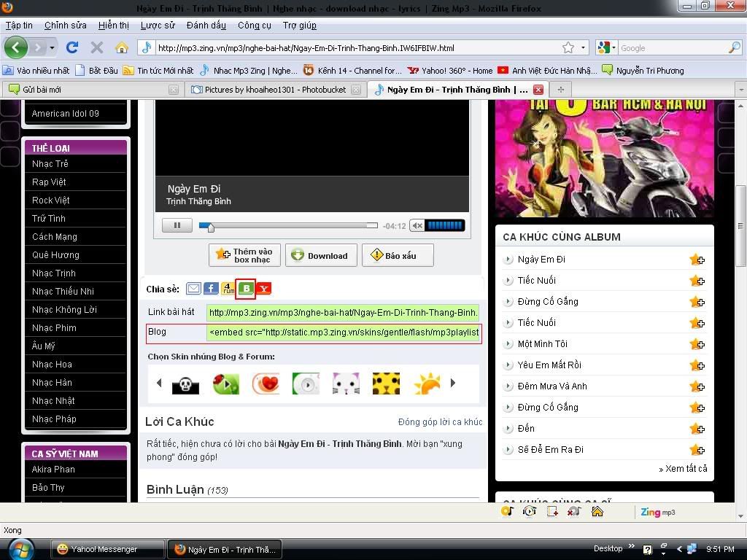747x560 pixels.
Task: Pick the skull skin thumbnail
Action: (x=185, y=384)
